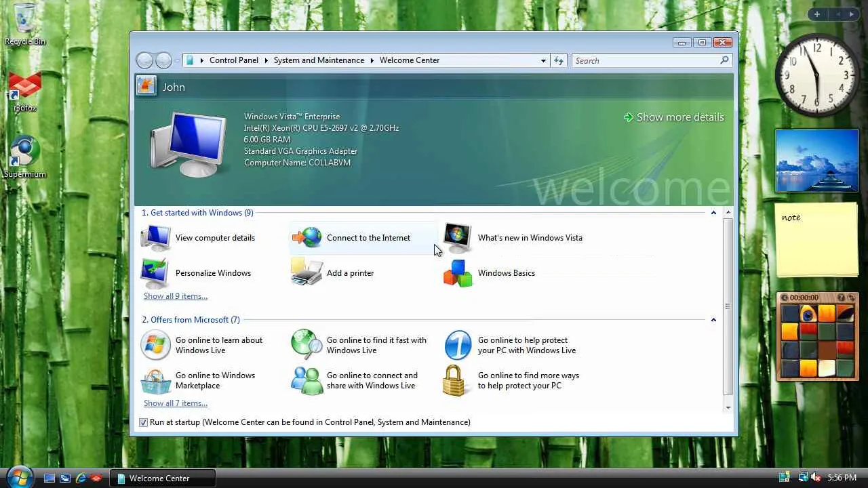Screen dimensions: 868x488
Task: Click the Welcome Center taskbar button
Action: pos(163,478)
